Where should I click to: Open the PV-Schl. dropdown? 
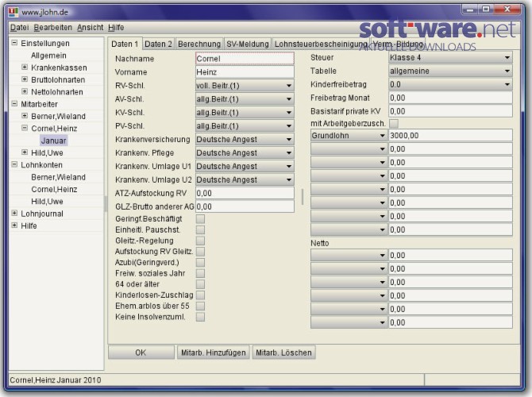coord(245,126)
